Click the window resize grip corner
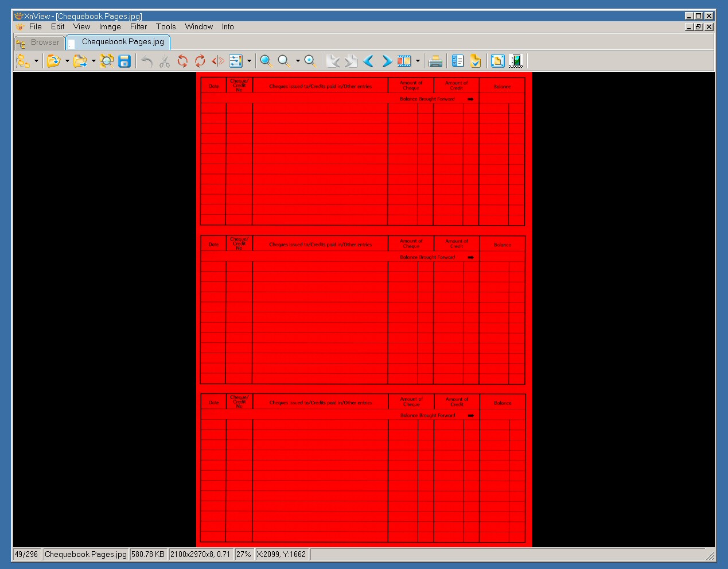 pos(710,555)
